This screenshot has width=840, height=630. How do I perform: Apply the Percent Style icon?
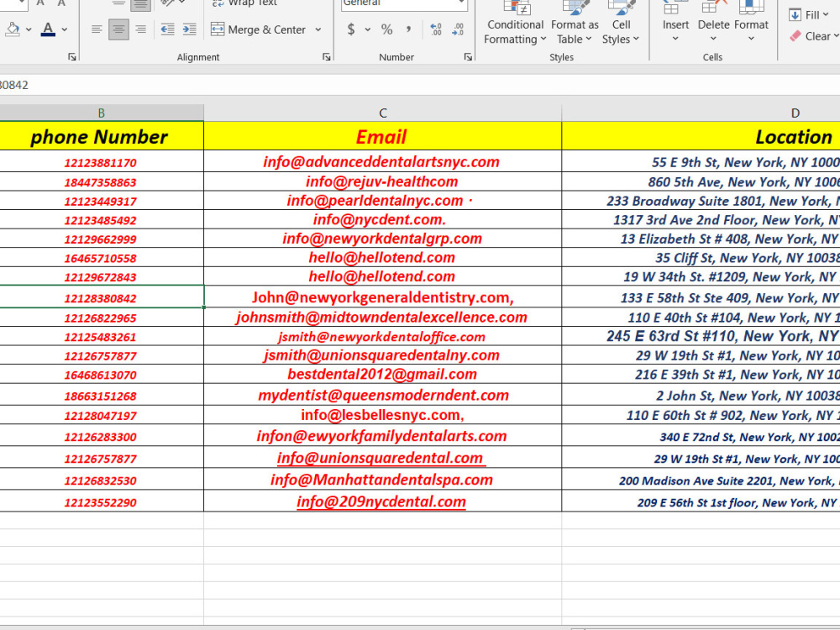coord(386,29)
